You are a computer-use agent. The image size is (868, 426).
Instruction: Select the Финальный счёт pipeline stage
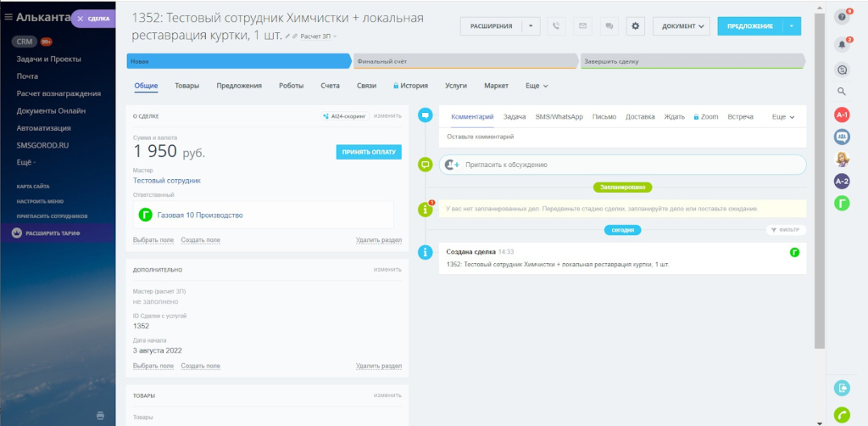(465, 61)
